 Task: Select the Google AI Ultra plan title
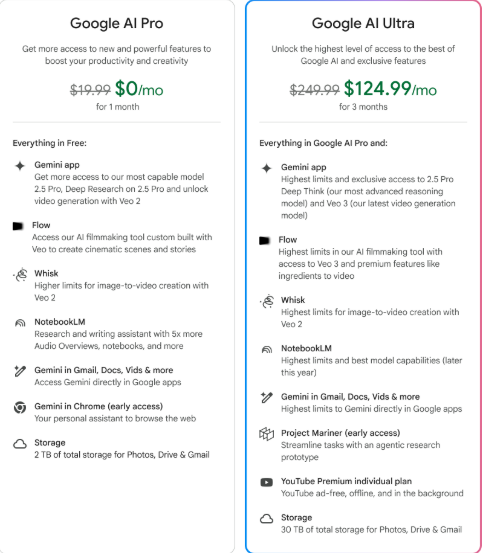pyautogui.click(x=363, y=23)
